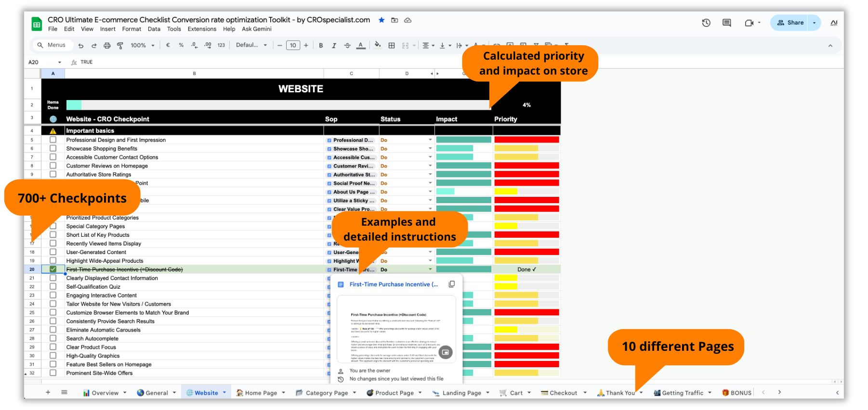Open cell borders tool
This screenshot has width=868, height=410.
[392, 45]
